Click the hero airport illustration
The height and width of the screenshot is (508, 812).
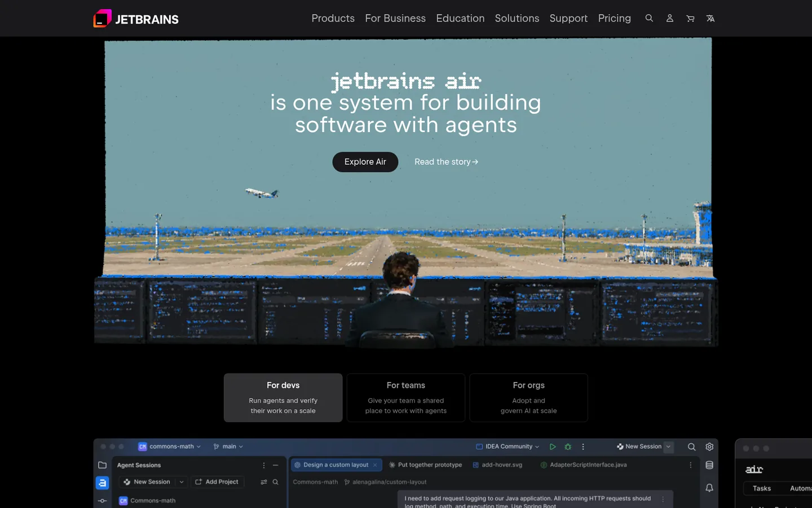coord(406,192)
